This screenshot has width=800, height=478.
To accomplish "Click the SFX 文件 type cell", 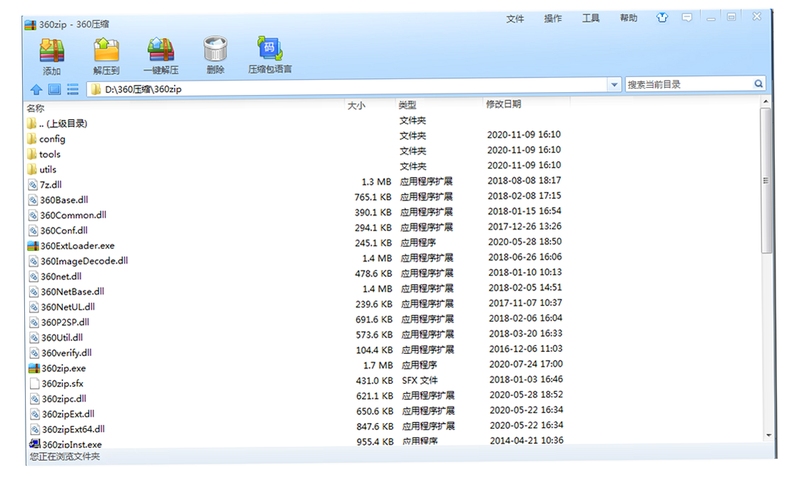I will [x=419, y=380].
